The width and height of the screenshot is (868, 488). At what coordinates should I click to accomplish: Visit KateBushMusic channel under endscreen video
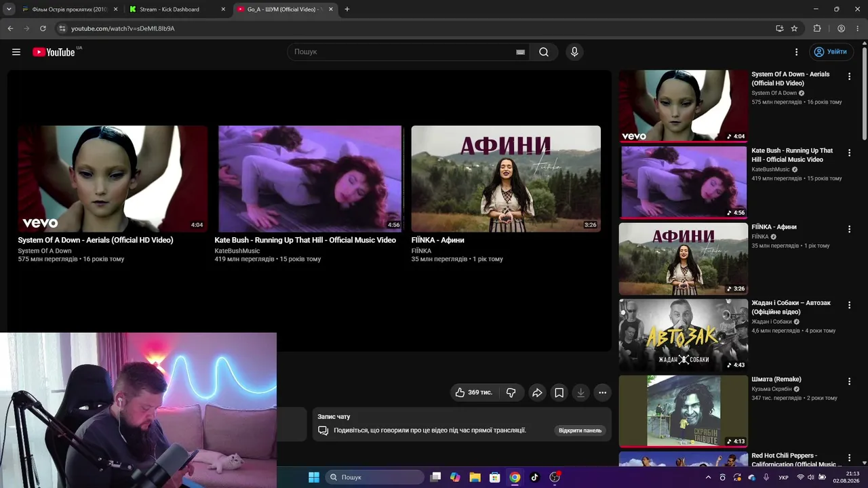coord(237,251)
